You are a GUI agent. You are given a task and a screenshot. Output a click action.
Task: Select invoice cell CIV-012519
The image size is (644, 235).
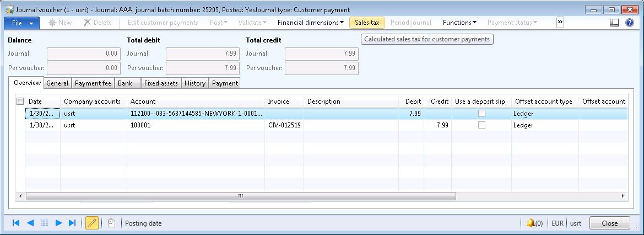(284, 125)
